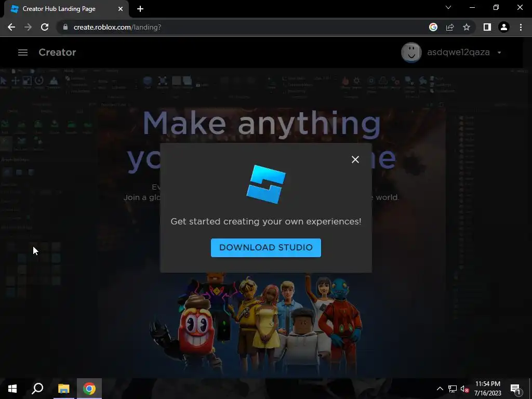Click the asdqwe12qaza username
The image size is (532, 399).
(x=458, y=52)
